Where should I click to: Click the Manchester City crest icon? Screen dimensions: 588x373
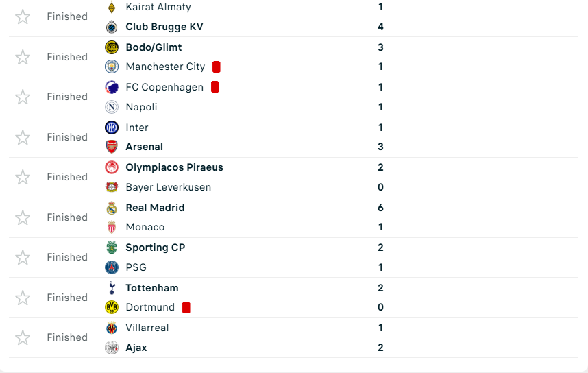click(111, 67)
